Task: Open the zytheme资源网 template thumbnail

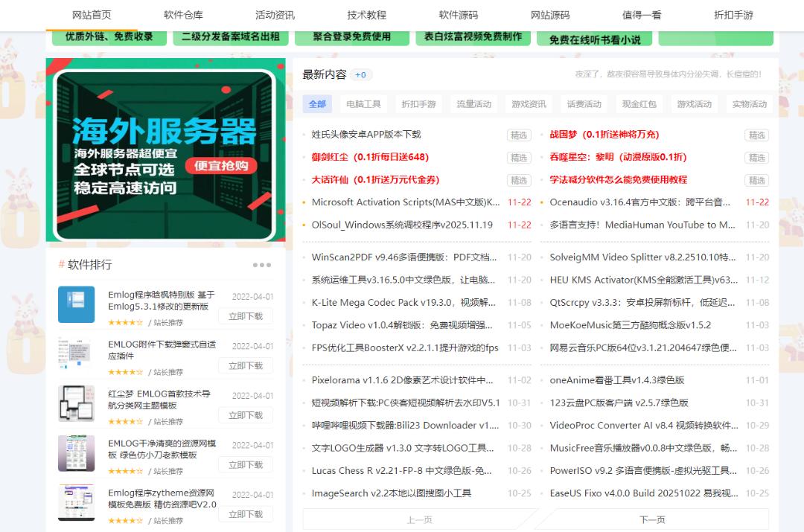Action: tap(76, 503)
